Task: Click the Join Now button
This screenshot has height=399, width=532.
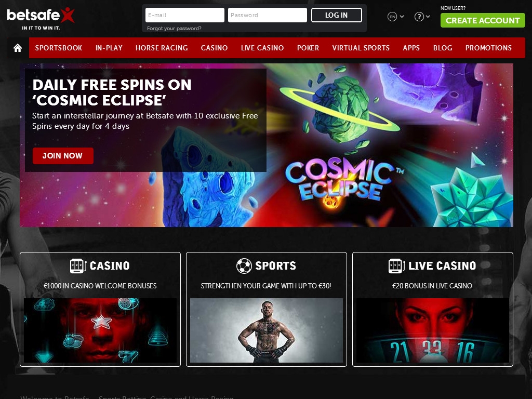Action: click(x=63, y=156)
